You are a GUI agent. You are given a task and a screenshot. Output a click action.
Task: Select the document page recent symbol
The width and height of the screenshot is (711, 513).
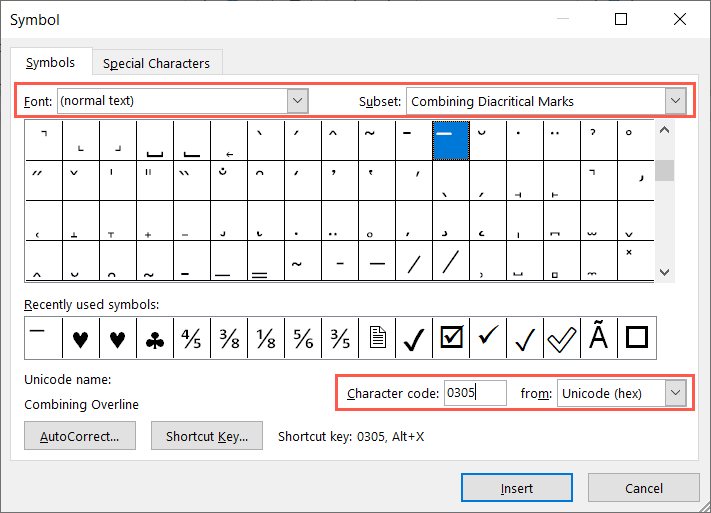[x=377, y=339]
